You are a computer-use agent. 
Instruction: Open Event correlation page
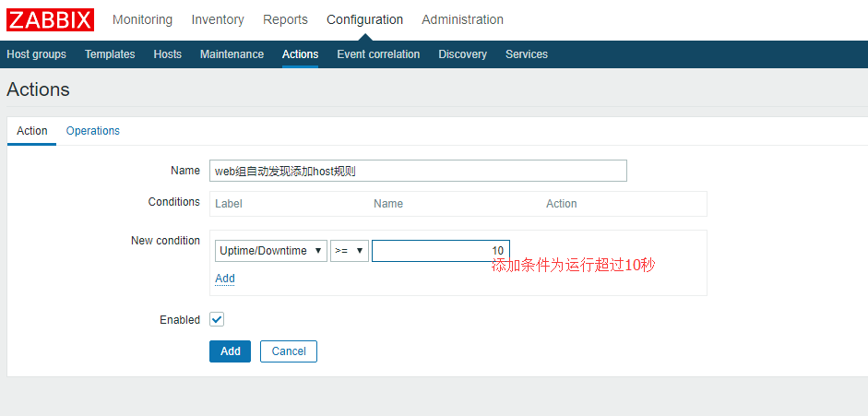tap(378, 54)
